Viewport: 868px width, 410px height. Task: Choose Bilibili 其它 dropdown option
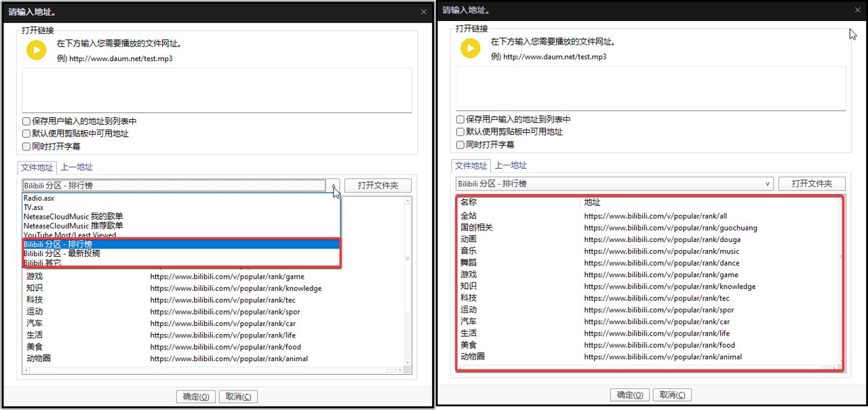click(181, 262)
